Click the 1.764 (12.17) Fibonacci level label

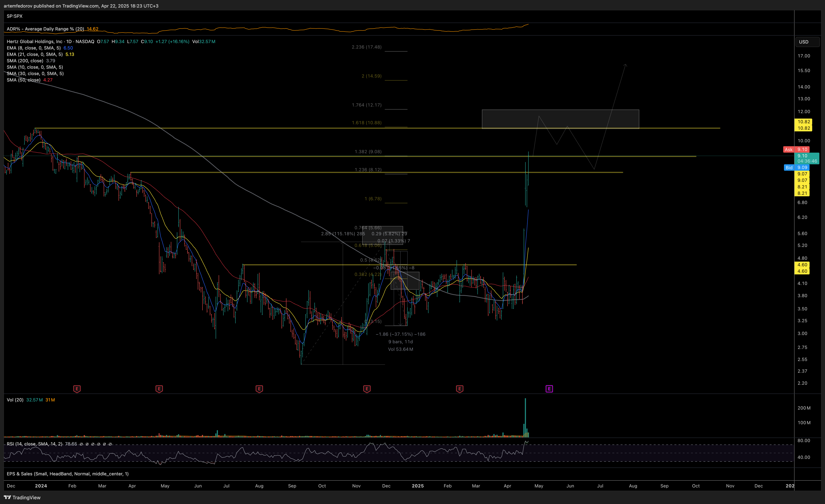[x=367, y=105]
